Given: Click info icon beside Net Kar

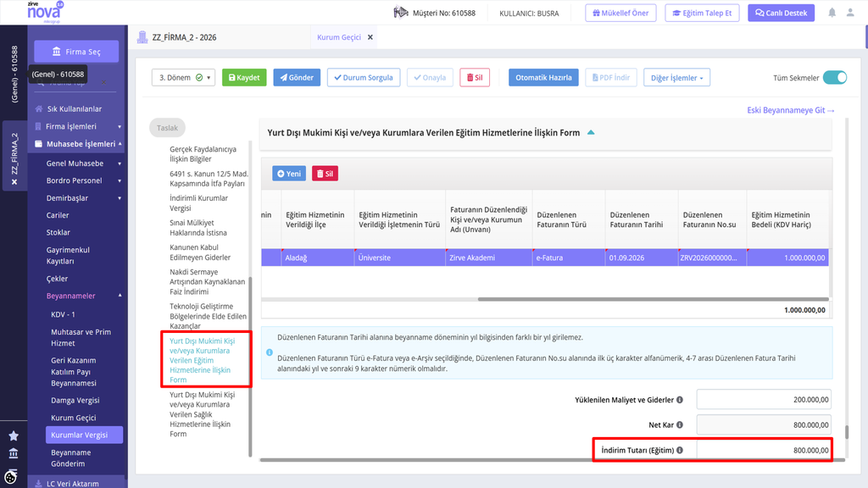Looking at the screenshot, I should point(680,425).
